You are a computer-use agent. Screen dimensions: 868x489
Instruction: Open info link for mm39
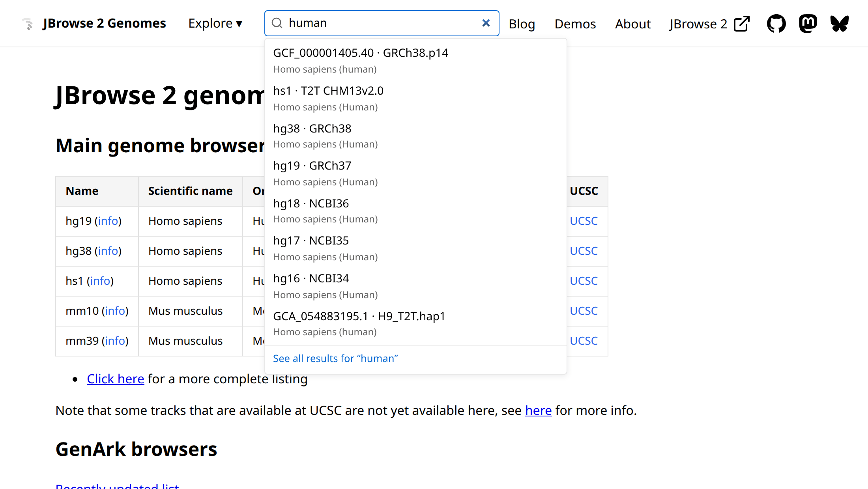pyautogui.click(x=115, y=341)
